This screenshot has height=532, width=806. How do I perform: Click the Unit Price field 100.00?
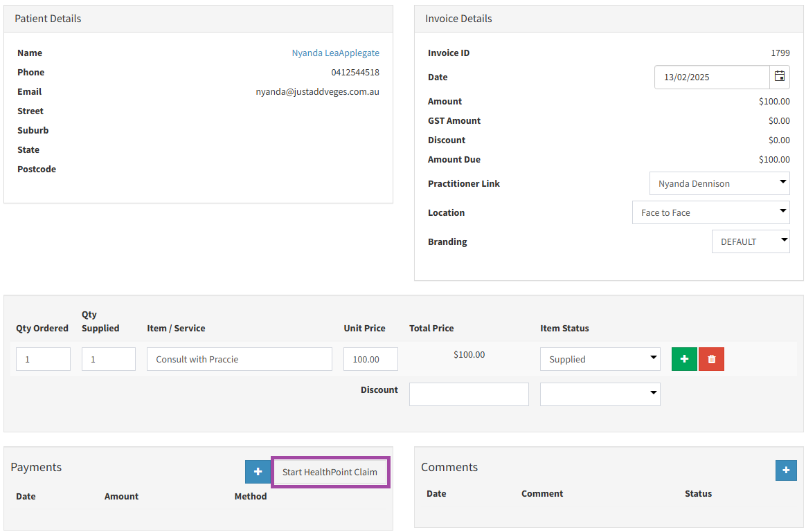point(370,359)
